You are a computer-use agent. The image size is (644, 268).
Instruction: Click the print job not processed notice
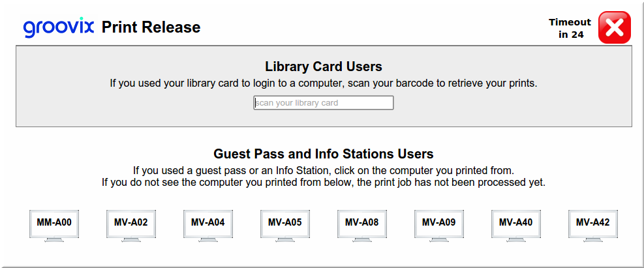tap(324, 182)
